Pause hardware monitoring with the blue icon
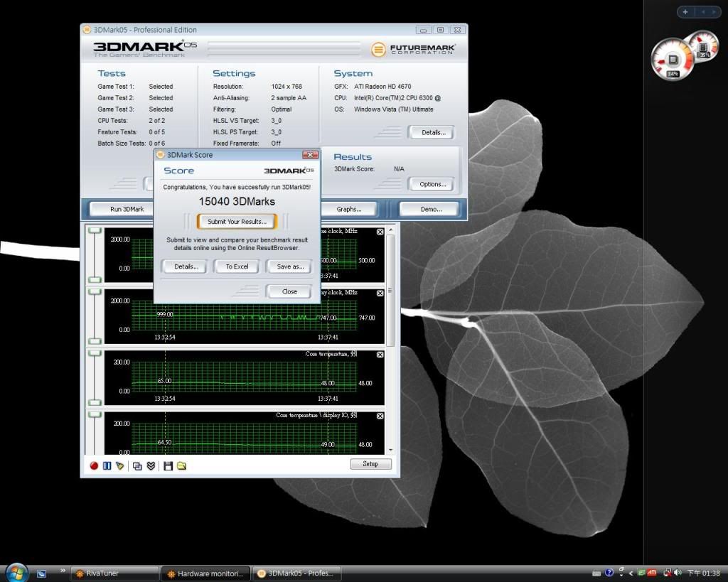This screenshot has height=582, width=728. 107,465
